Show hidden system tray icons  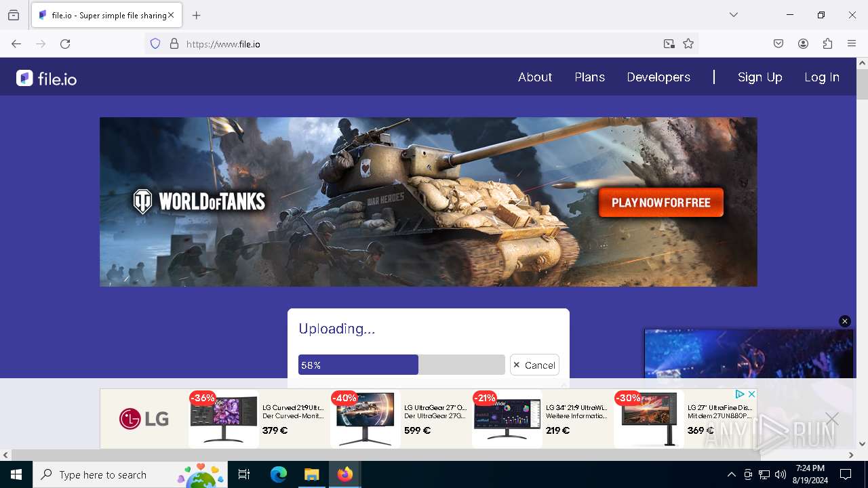(731, 474)
